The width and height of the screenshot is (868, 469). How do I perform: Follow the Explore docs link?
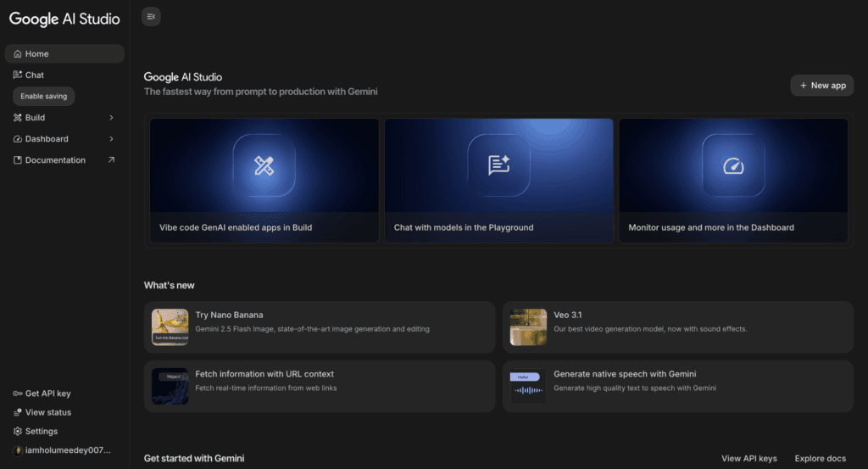[820, 458]
